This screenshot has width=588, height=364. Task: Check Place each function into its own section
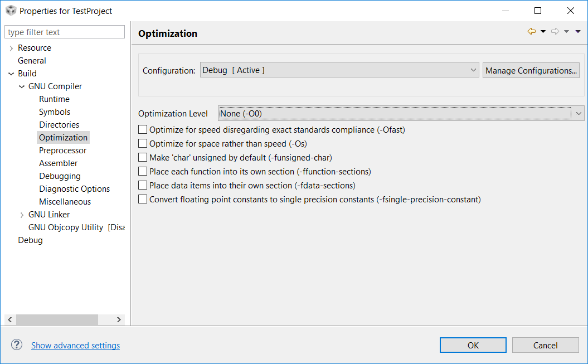pos(143,171)
